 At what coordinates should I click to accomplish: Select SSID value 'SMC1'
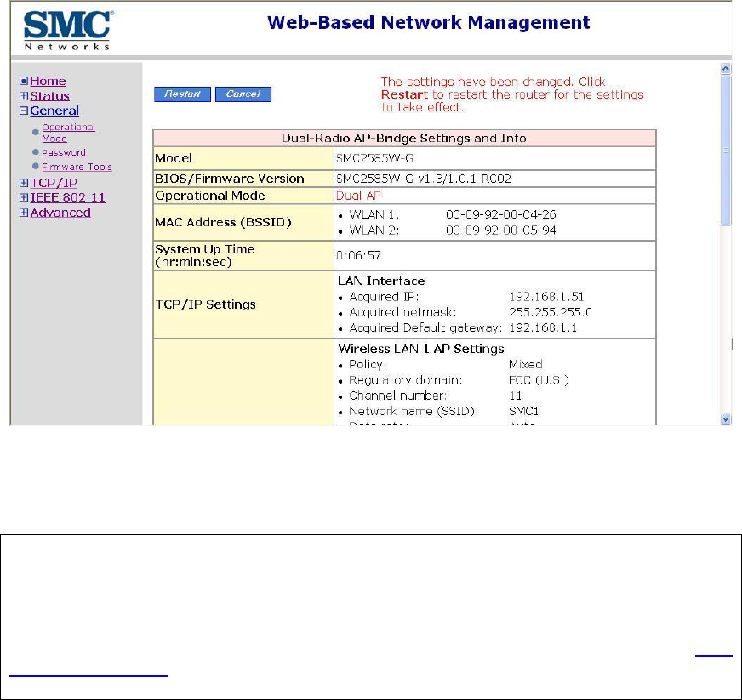click(523, 411)
